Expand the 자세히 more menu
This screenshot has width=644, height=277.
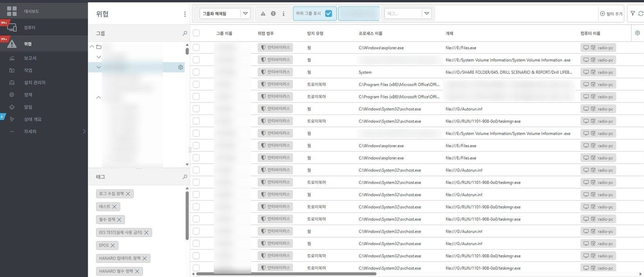coord(30,131)
